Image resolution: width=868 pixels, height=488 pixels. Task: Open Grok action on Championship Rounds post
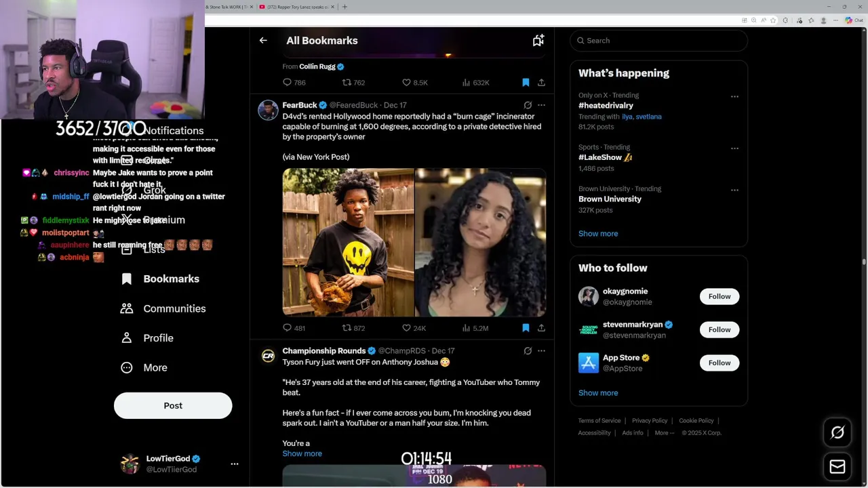click(528, 351)
